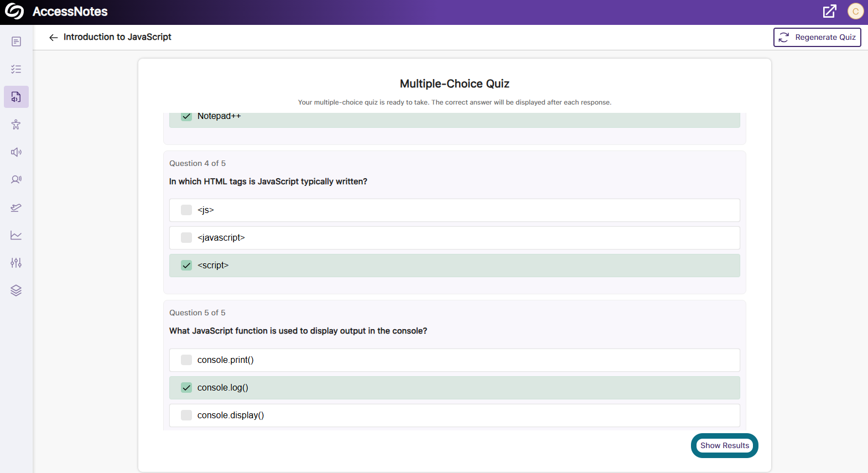This screenshot has width=868, height=473.
Task: Open the speaker audio icon in sidebar
Action: click(16, 152)
